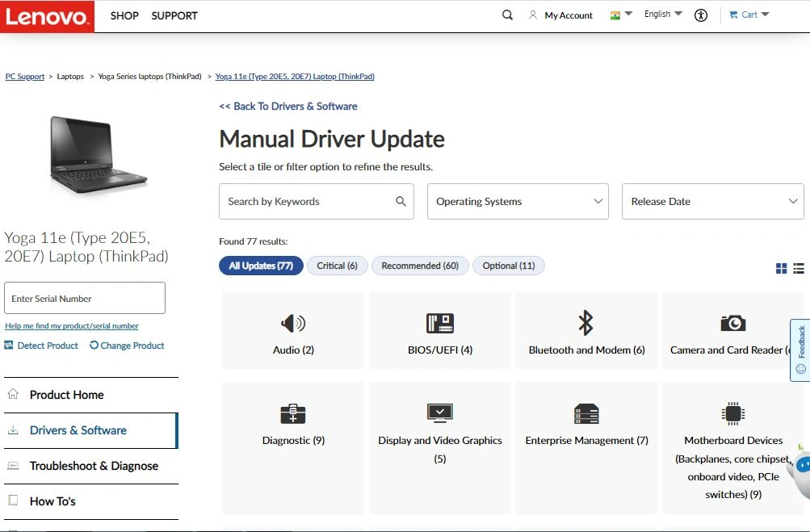Viewport: 810px width, 532px height.
Task: Click the keyword search magnifier icon
Action: pyautogui.click(x=401, y=202)
